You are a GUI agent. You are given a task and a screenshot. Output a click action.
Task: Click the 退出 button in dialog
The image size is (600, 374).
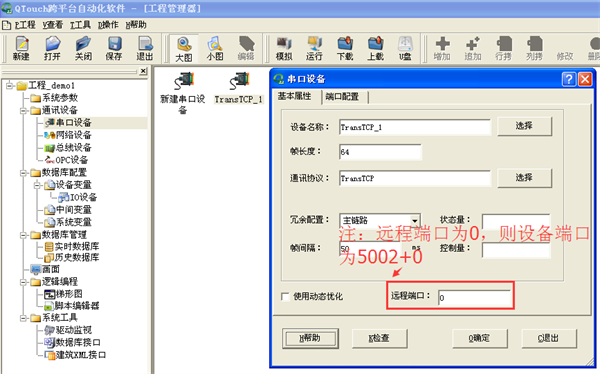tap(548, 338)
